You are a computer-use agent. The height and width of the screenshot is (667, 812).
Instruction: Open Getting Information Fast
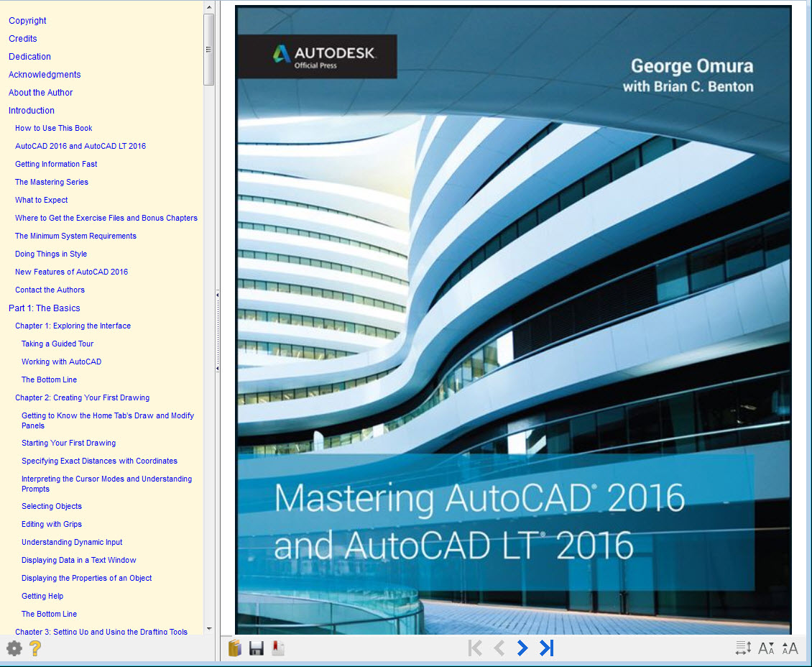coord(56,164)
